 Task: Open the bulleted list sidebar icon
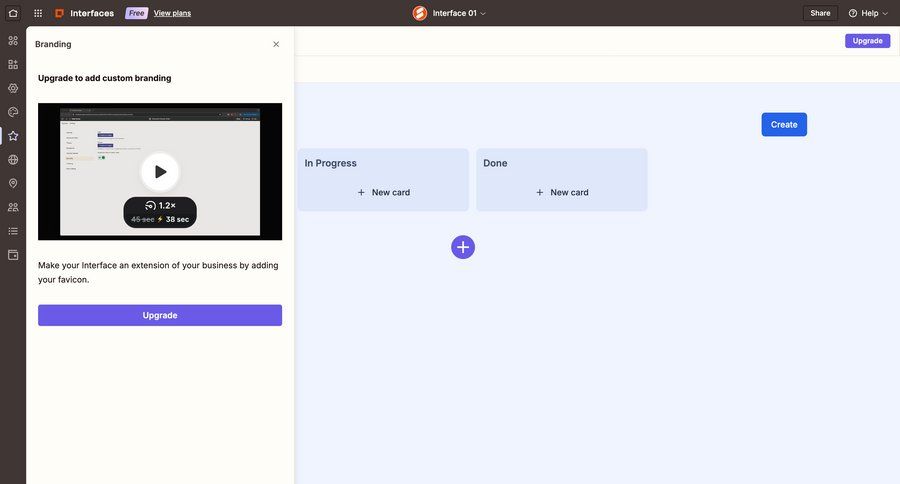[13, 231]
